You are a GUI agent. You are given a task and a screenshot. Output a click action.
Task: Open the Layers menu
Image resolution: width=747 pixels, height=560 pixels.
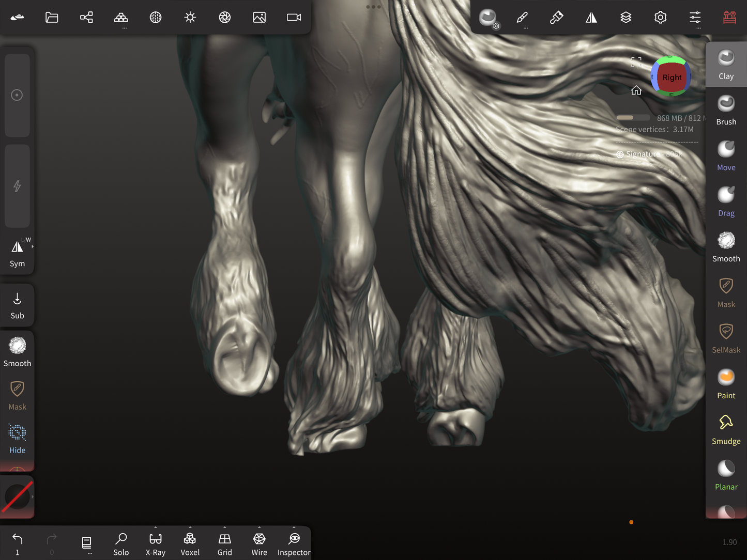[626, 18]
